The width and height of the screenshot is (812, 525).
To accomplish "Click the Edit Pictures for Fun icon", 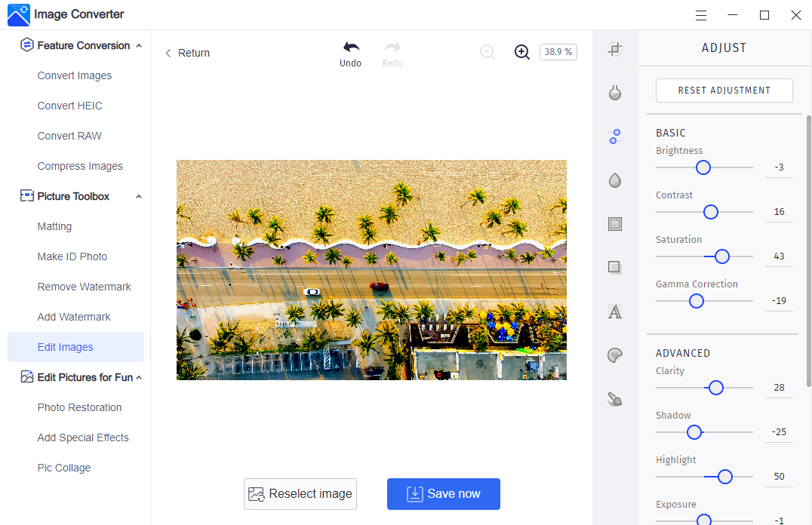I will click(x=27, y=377).
